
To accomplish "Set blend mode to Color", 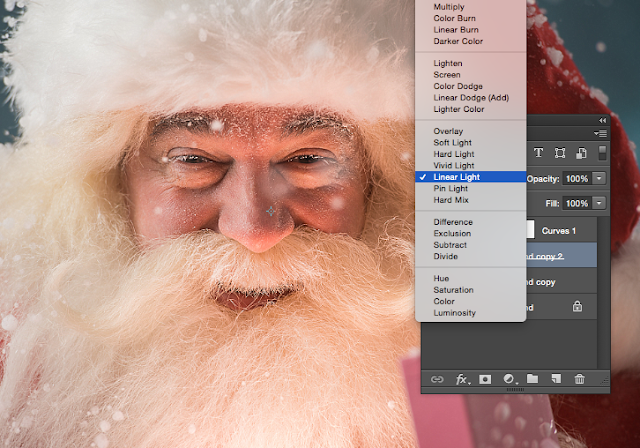I will point(444,301).
